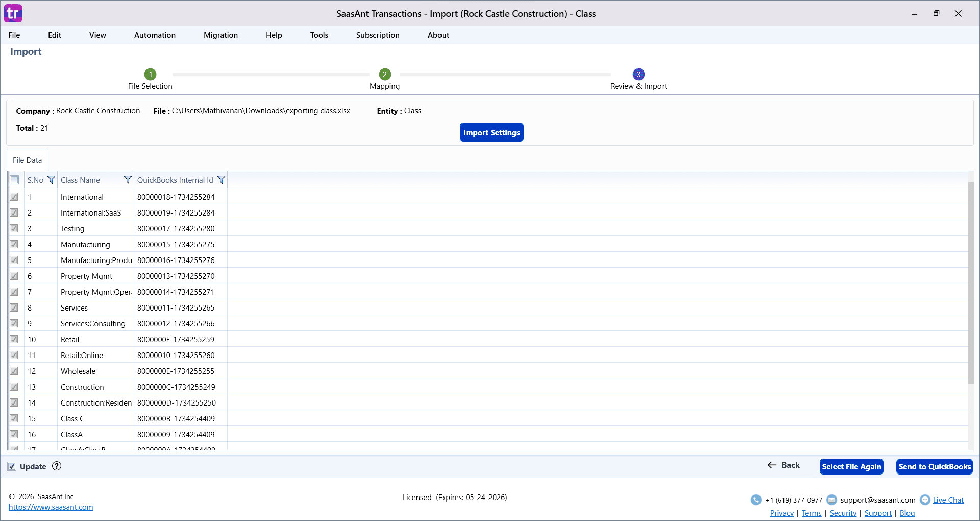Open the Terms link
980x521 pixels.
pos(812,513)
